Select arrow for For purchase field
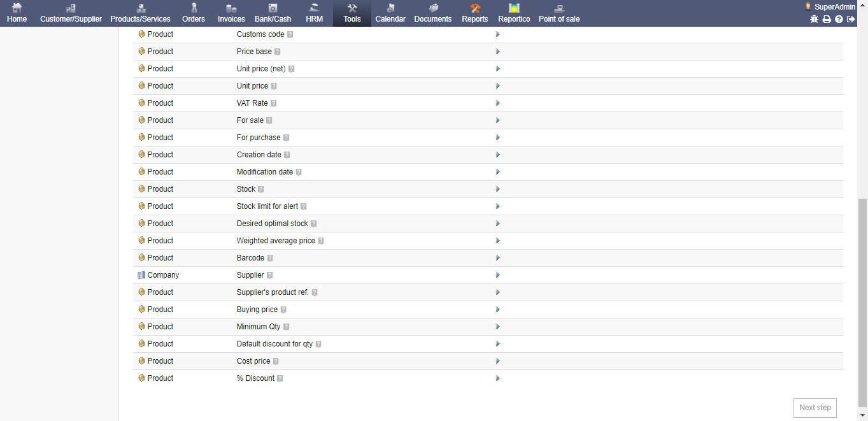Viewport: 868px width, 421px height. (x=498, y=138)
